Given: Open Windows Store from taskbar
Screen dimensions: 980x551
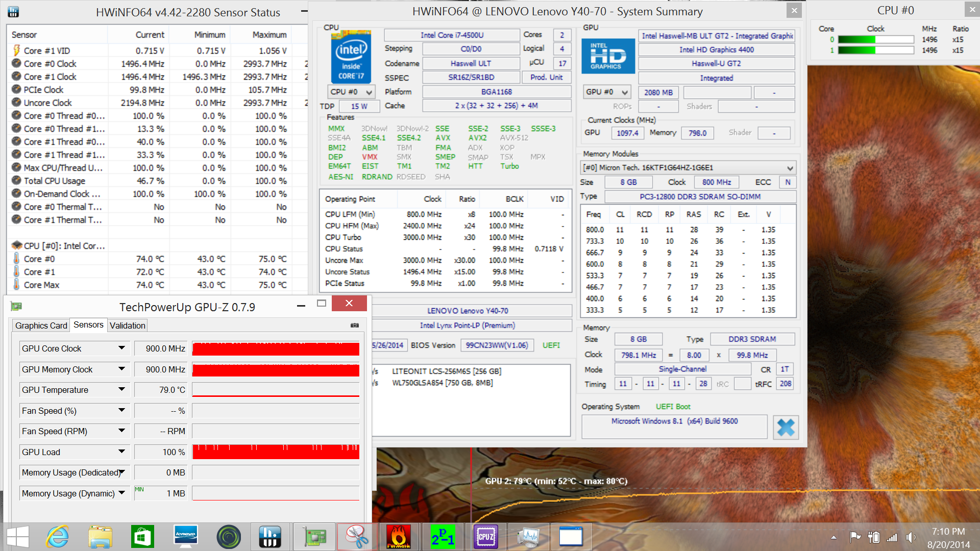Looking at the screenshot, I should [142, 537].
